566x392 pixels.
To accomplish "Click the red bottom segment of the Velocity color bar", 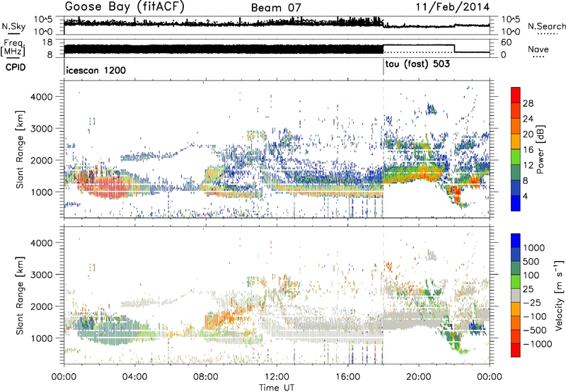I will click(x=516, y=350).
